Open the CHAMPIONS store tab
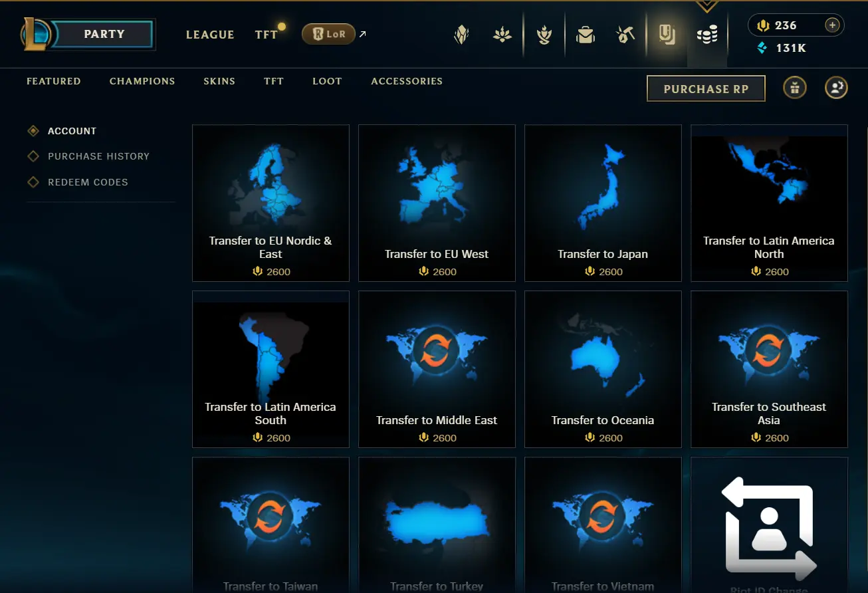 (x=142, y=81)
